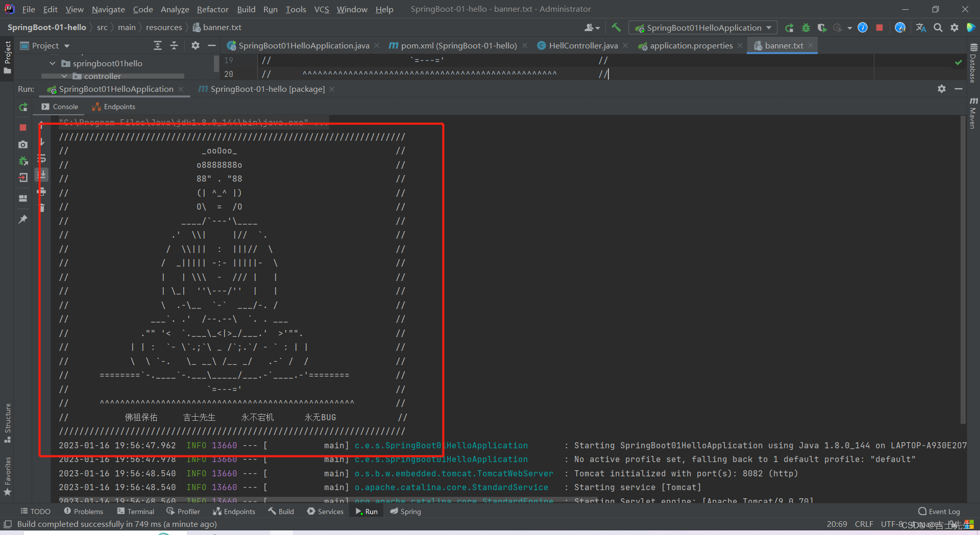The height and width of the screenshot is (535, 980).
Task: Click the red Stop button in the top toolbar
Action: pyautogui.click(x=879, y=28)
